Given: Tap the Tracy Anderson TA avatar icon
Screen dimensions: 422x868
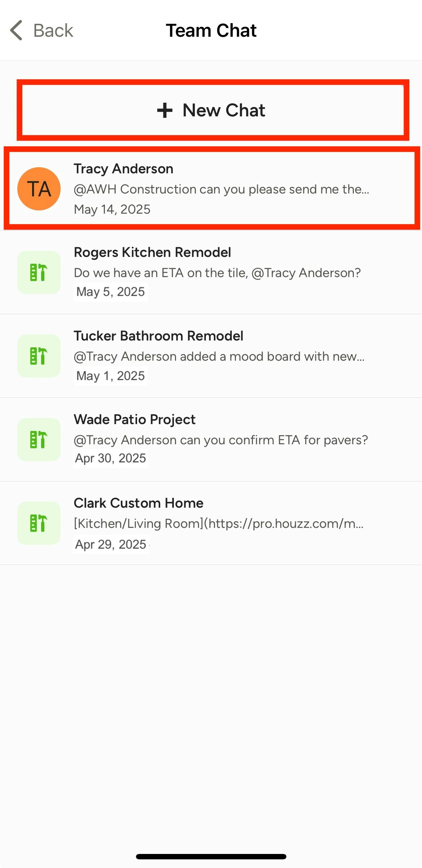Looking at the screenshot, I should click(x=39, y=188).
